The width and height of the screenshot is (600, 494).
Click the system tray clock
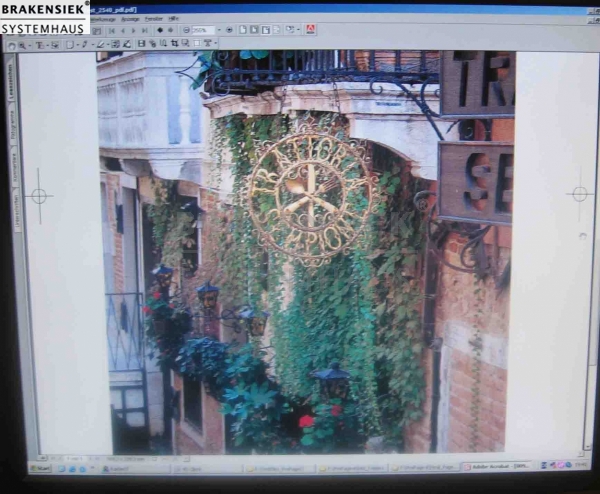click(580, 465)
